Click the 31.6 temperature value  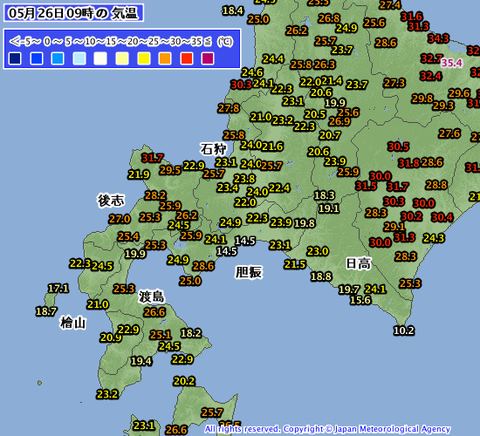click(412, 16)
